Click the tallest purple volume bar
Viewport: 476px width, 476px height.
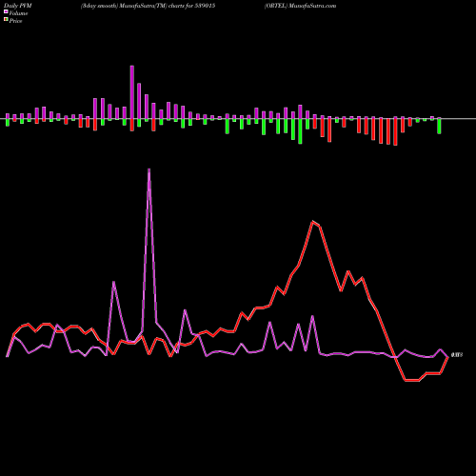click(132, 92)
